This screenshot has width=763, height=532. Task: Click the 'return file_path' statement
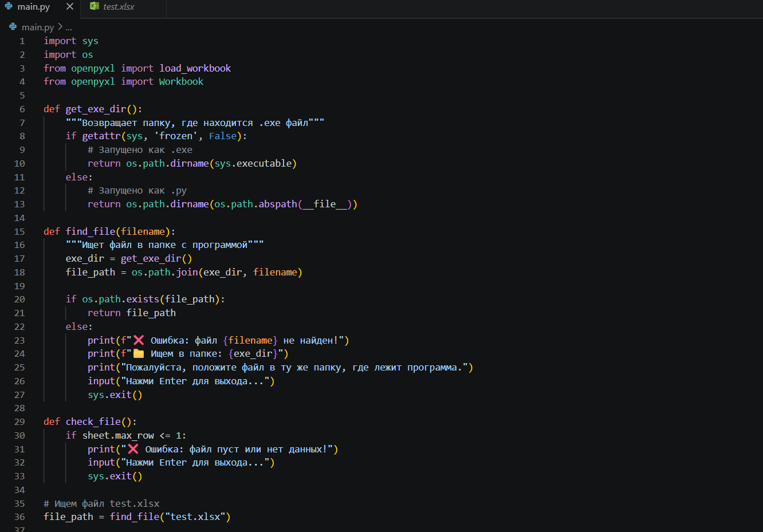[132, 313]
